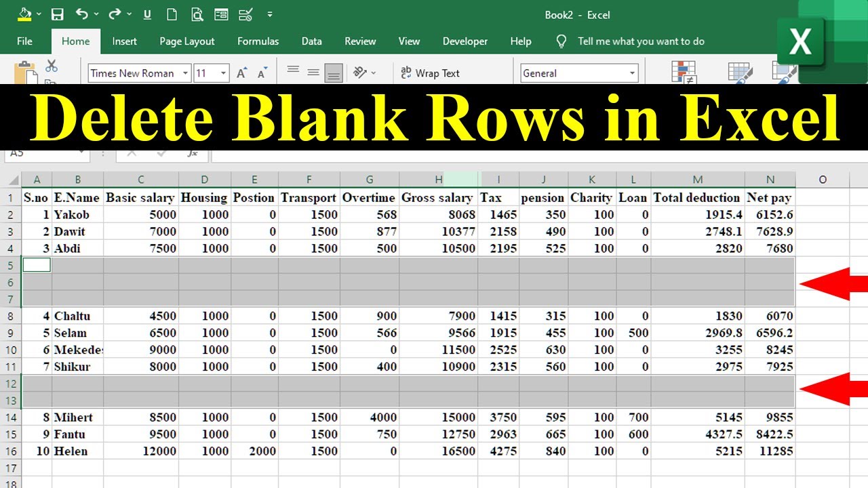Click the checklist icon in quick access toolbar
The image size is (868, 488).
coord(246,14)
